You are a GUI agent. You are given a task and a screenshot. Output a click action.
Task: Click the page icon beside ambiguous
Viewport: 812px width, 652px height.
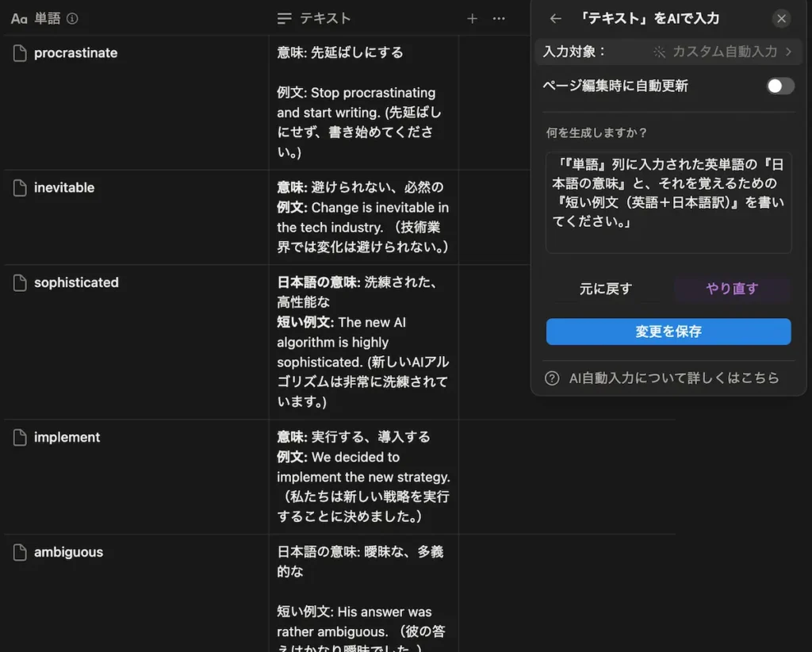pyautogui.click(x=19, y=552)
